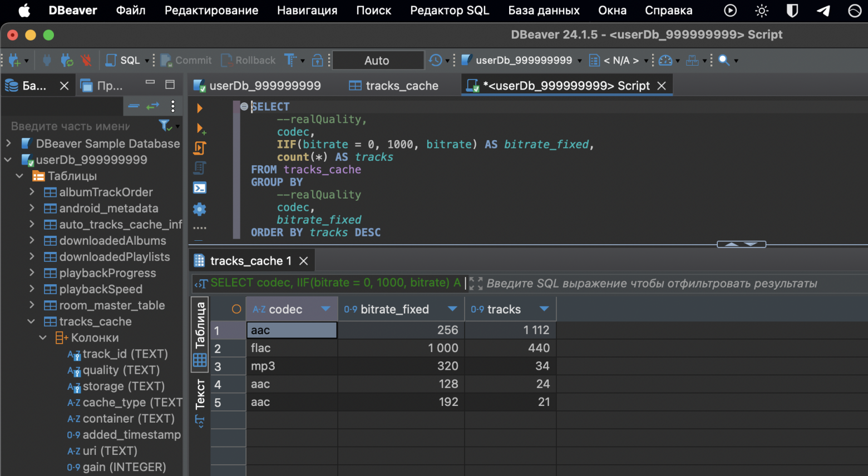868x476 pixels.
Task: Click the Telegram menu bar icon
Action: tap(823, 11)
